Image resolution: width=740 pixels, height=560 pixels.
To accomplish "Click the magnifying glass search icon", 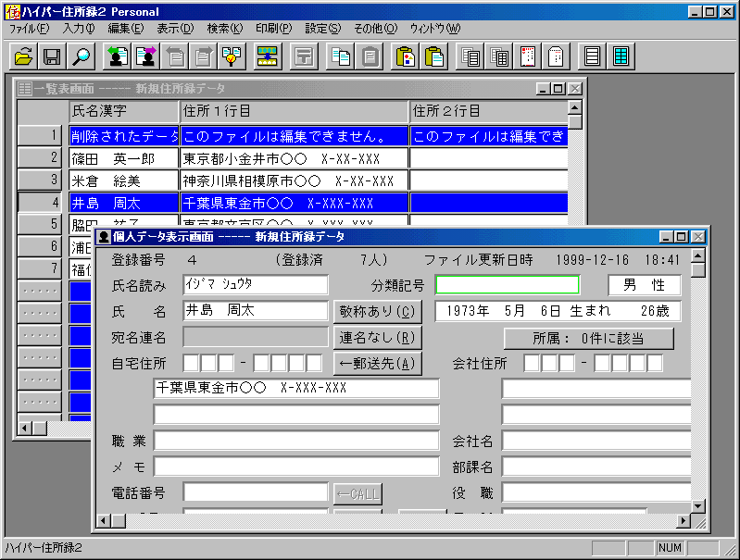I will click(x=81, y=56).
